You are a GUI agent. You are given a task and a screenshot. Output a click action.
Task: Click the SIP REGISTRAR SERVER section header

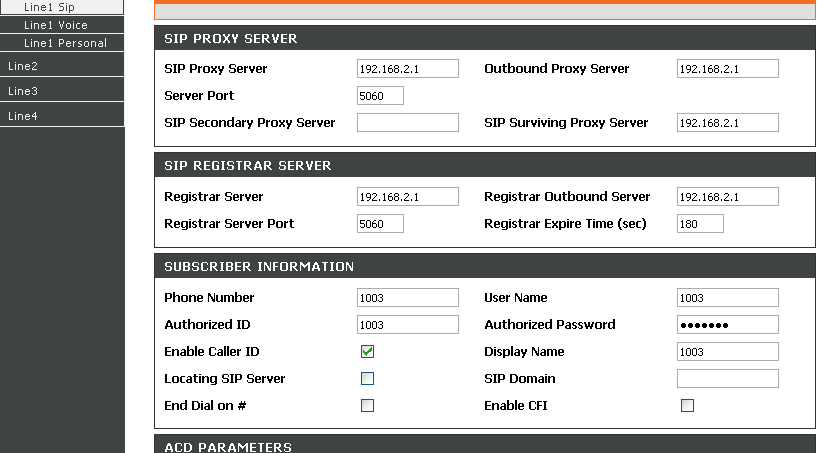point(485,165)
